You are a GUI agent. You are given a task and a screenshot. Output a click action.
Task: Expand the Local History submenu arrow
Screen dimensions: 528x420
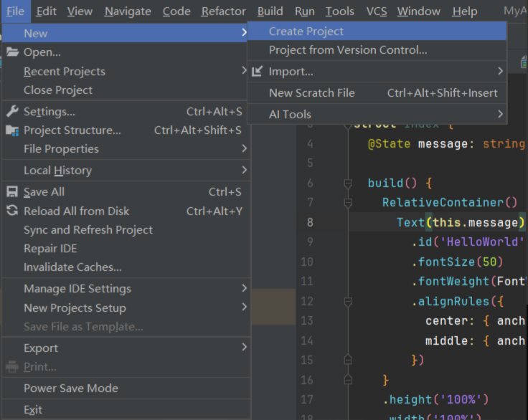(244, 170)
